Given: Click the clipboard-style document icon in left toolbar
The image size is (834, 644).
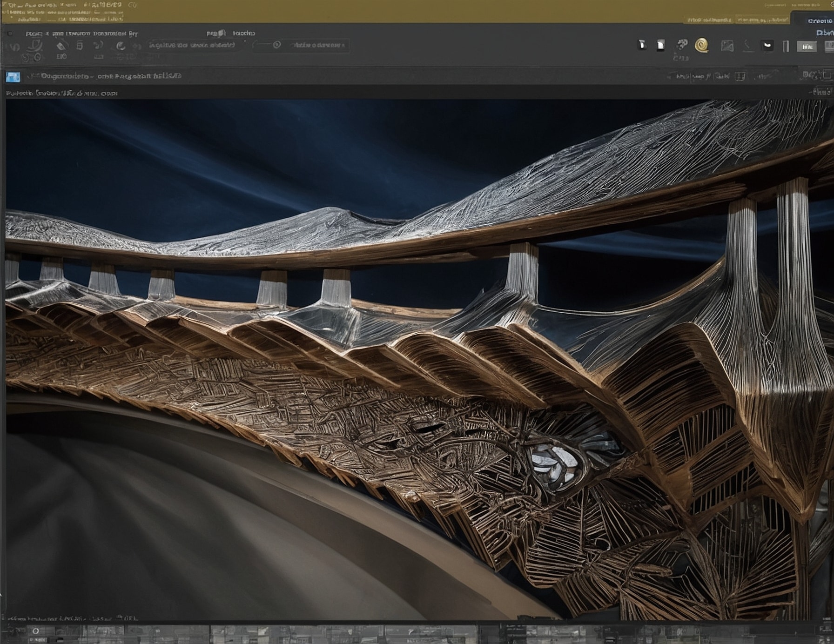Looking at the screenshot, I should point(80,46).
